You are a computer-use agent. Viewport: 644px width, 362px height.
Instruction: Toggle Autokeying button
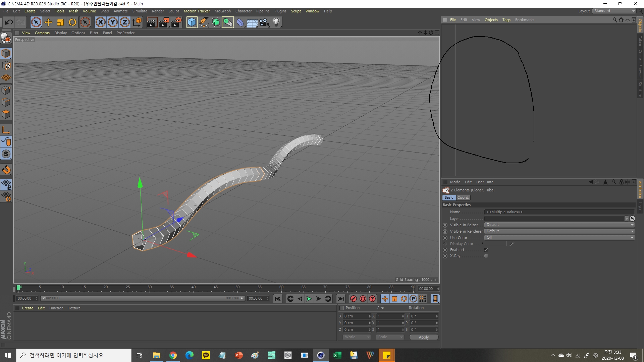pos(363,299)
